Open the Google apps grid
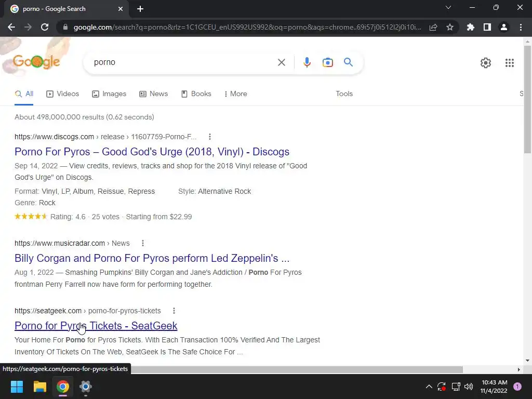This screenshot has width=532, height=399. 509,63
